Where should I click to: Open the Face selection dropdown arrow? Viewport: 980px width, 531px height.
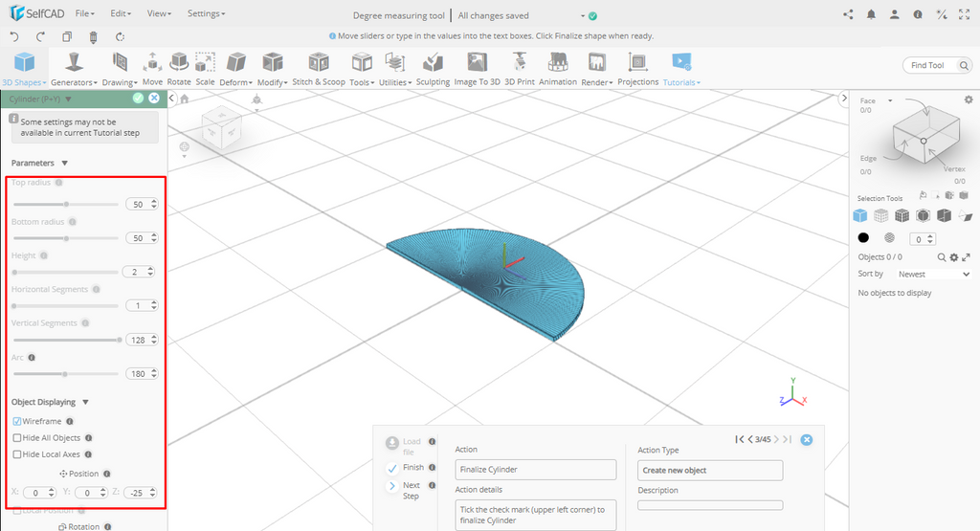pos(890,100)
